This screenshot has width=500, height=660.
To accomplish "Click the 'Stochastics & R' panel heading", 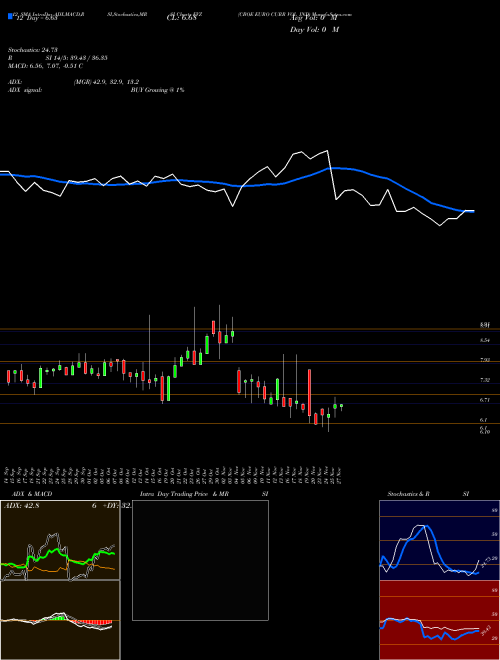I will click(x=408, y=494).
